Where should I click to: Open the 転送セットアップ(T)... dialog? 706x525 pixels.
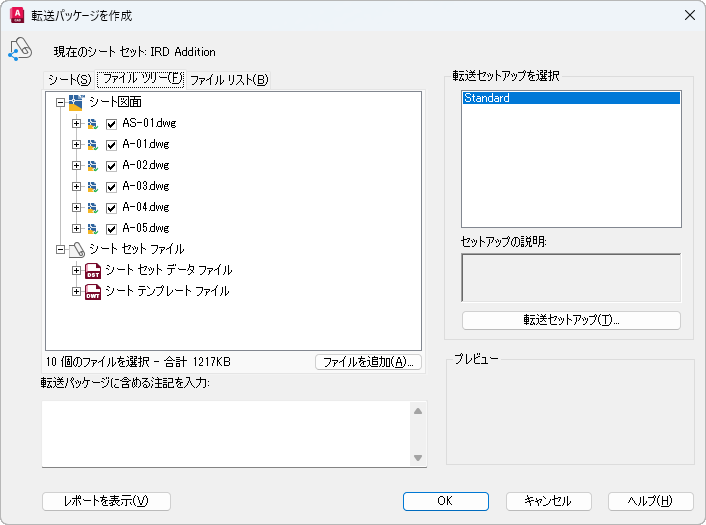point(571,321)
